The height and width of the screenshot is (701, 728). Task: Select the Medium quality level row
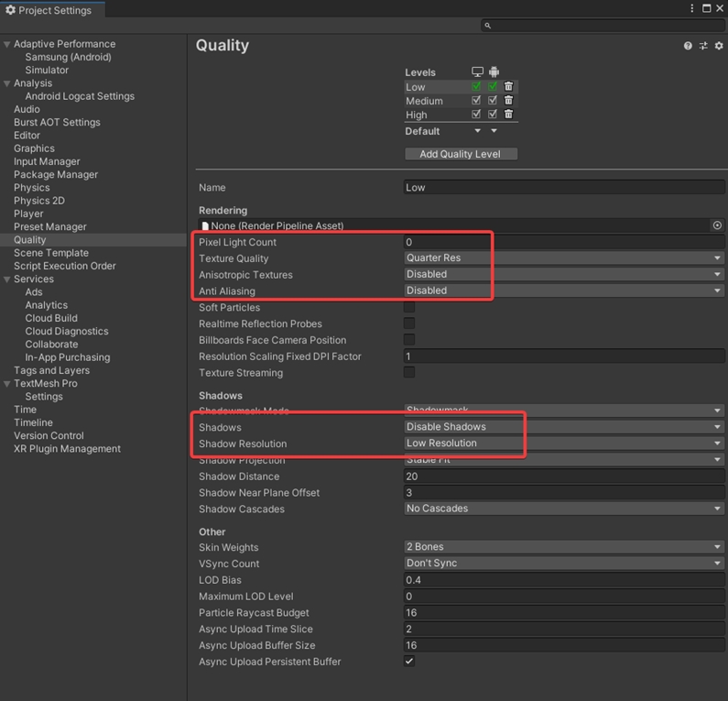425,101
